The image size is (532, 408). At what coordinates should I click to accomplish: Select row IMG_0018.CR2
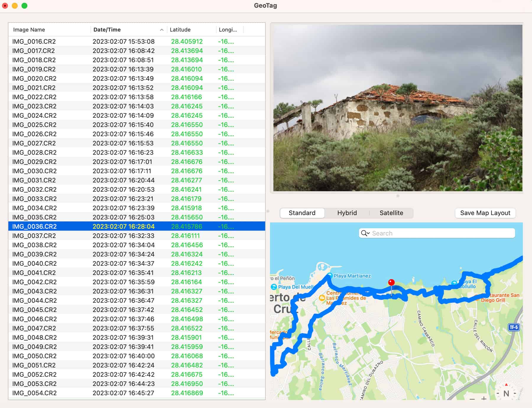coord(137,60)
